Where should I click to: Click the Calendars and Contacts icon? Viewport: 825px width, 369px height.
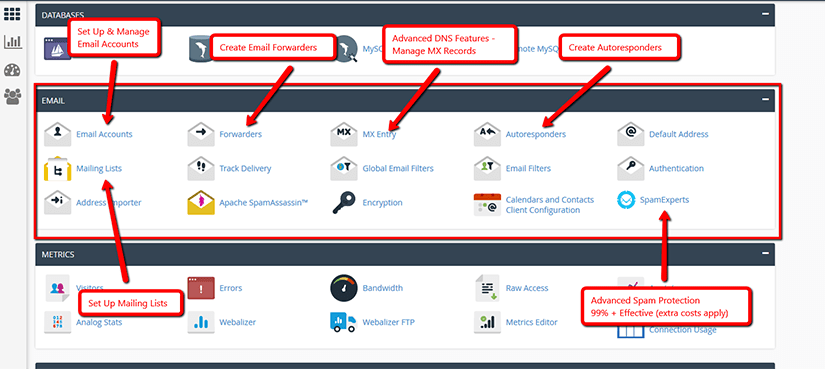click(487, 204)
